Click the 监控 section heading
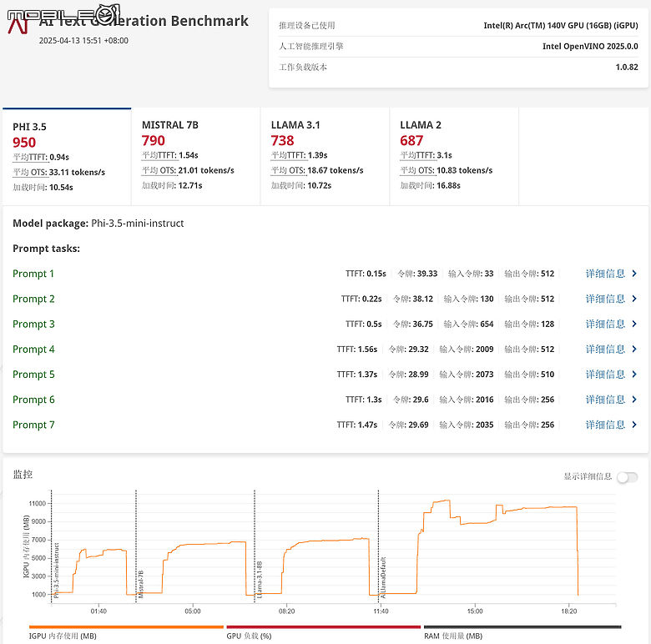 [23, 475]
